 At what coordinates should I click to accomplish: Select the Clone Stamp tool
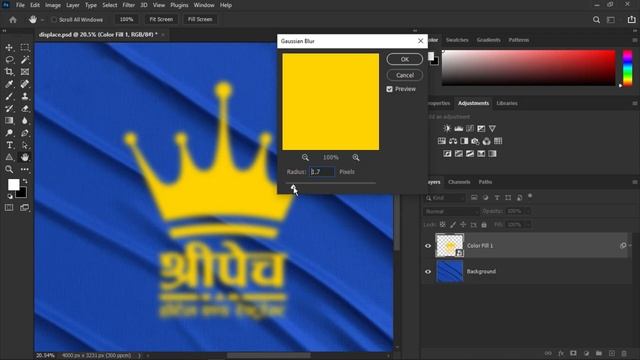(25, 96)
